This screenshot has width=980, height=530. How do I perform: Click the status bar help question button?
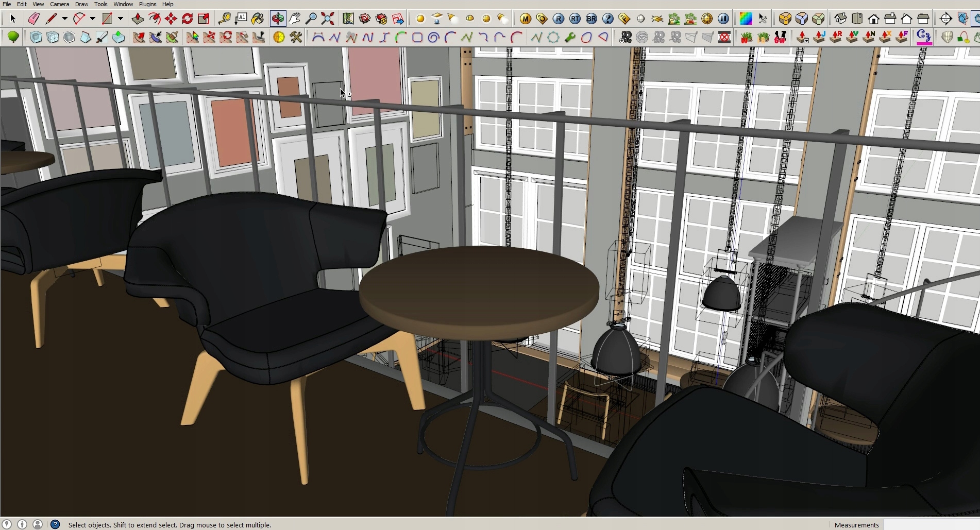pyautogui.click(x=55, y=524)
